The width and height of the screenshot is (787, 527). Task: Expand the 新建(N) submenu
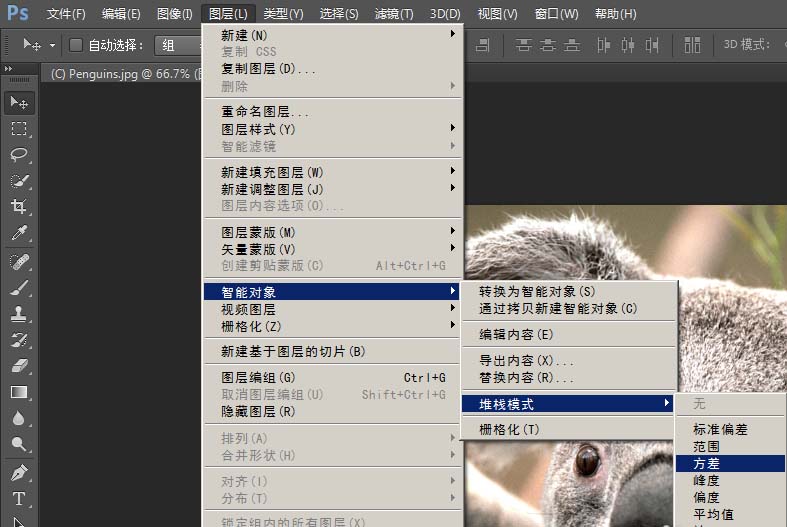333,35
